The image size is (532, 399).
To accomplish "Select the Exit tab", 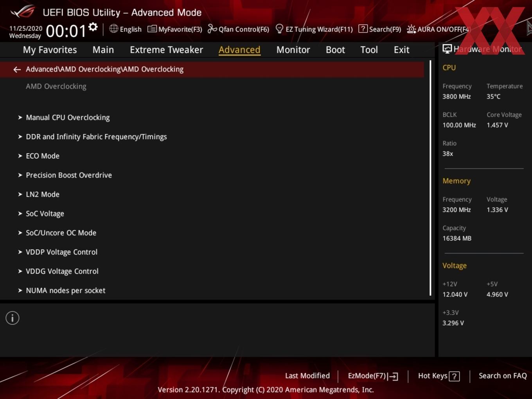I will 401,50.
